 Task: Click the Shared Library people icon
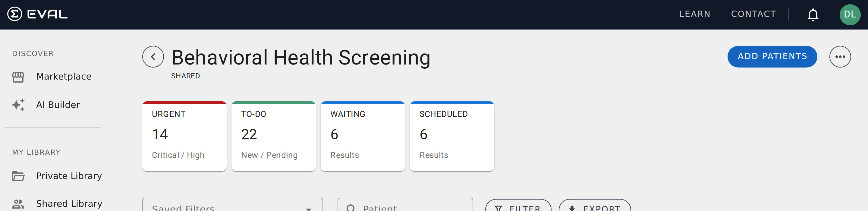coord(18,203)
